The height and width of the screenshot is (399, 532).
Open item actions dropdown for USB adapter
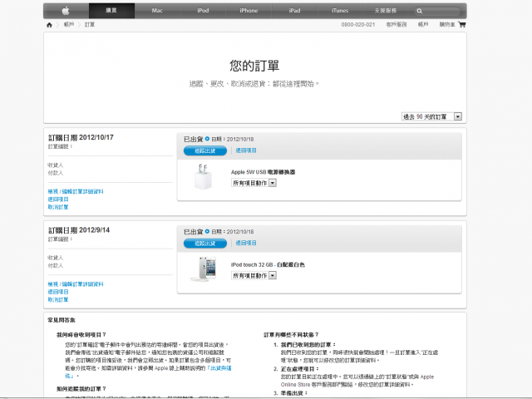point(254,183)
